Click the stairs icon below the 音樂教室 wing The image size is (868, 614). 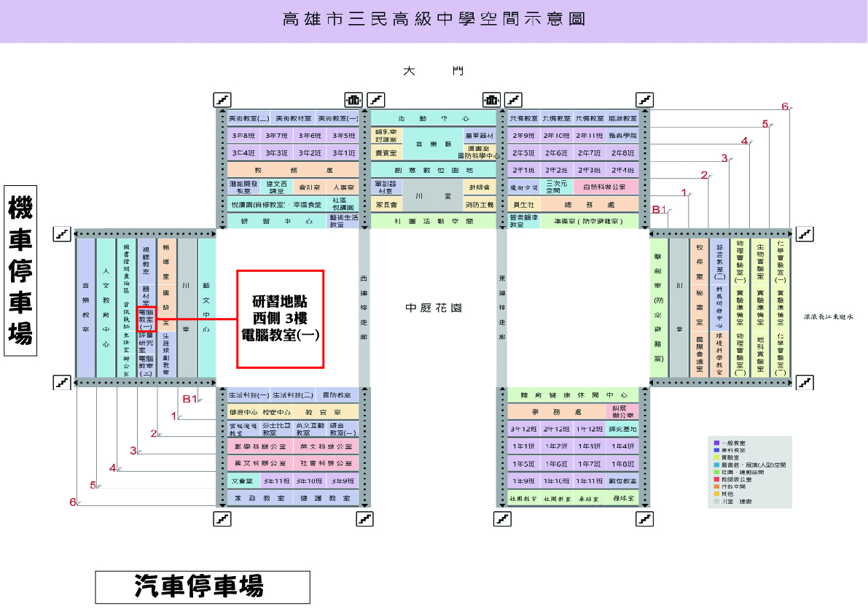point(62,382)
